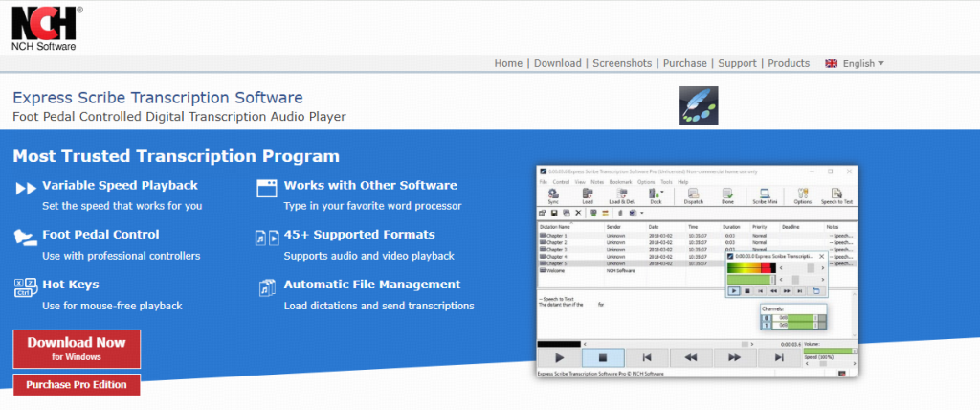Viewport: 980px width, 410px height.
Task: Click the Dock toolbar icon in Express Scribe
Action: (x=654, y=194)
